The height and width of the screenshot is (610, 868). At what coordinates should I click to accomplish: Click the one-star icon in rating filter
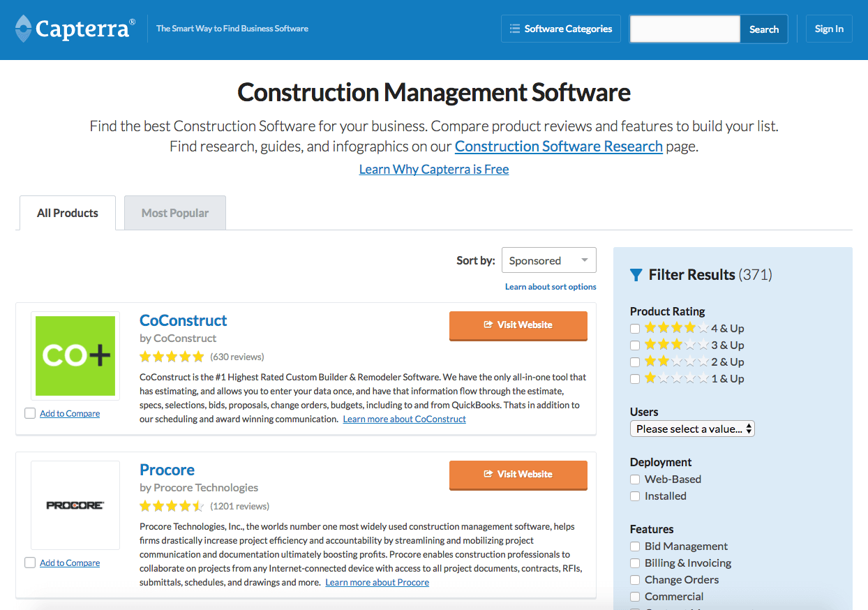[676, 378]
